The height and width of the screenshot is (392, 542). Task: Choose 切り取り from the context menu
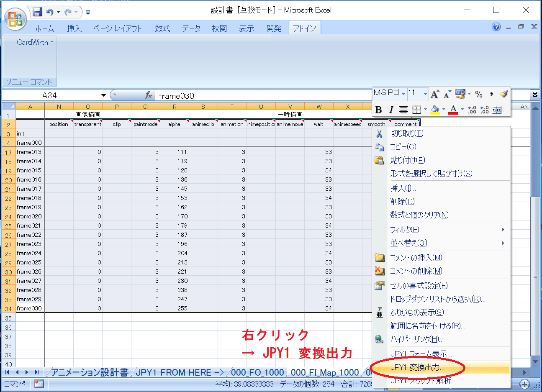441,133
